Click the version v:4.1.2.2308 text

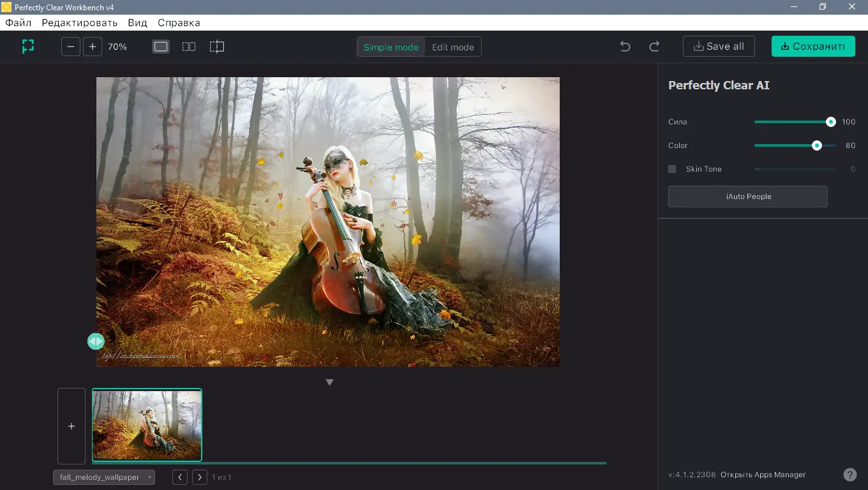tap(692, 475)
